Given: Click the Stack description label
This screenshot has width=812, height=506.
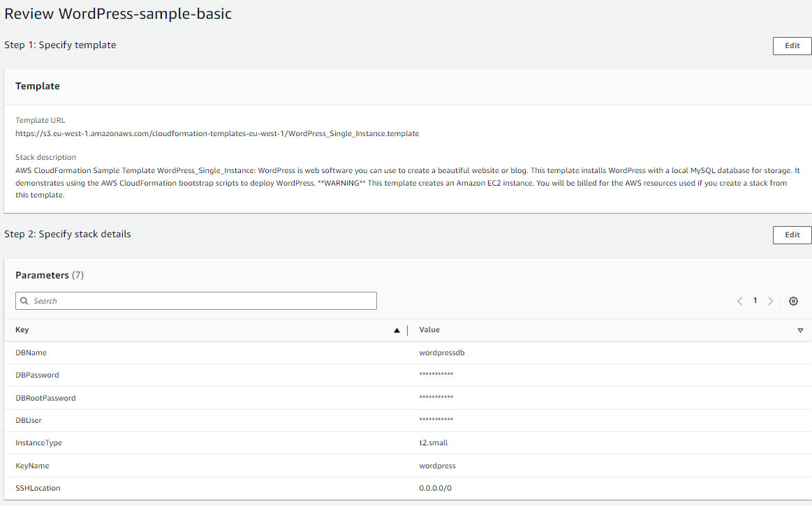Looking at the screenshot, I should 45,157.
